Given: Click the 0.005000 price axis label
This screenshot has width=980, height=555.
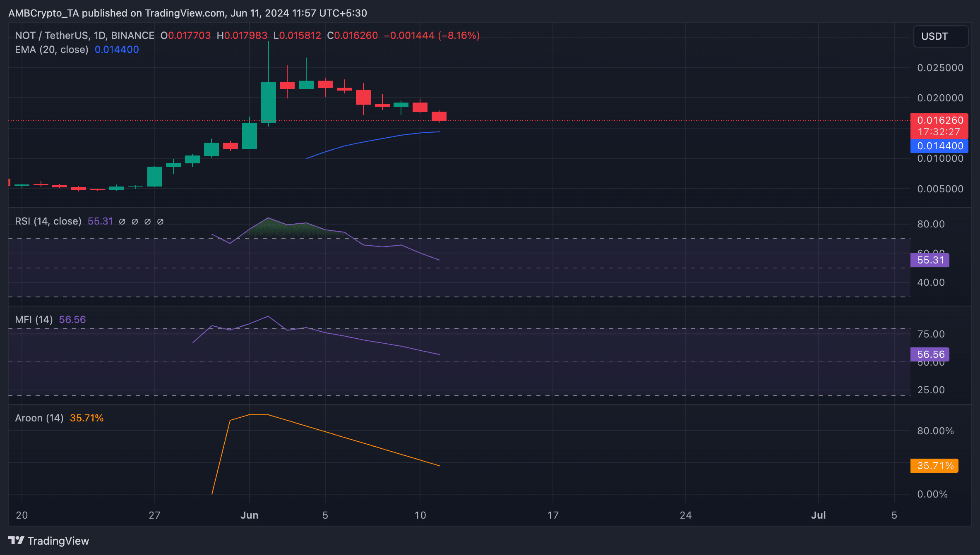Looking at the screenshot, I should click(940, 189).
